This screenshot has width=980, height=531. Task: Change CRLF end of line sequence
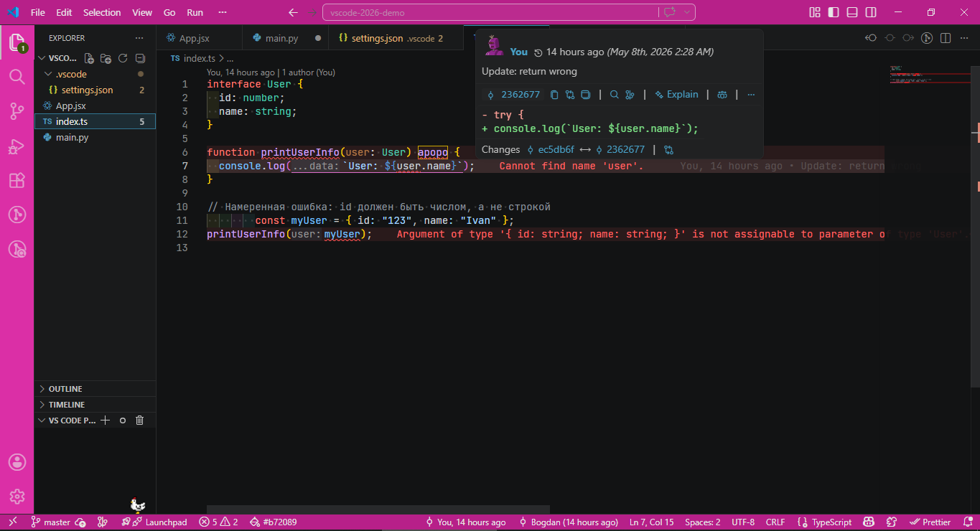775,522
